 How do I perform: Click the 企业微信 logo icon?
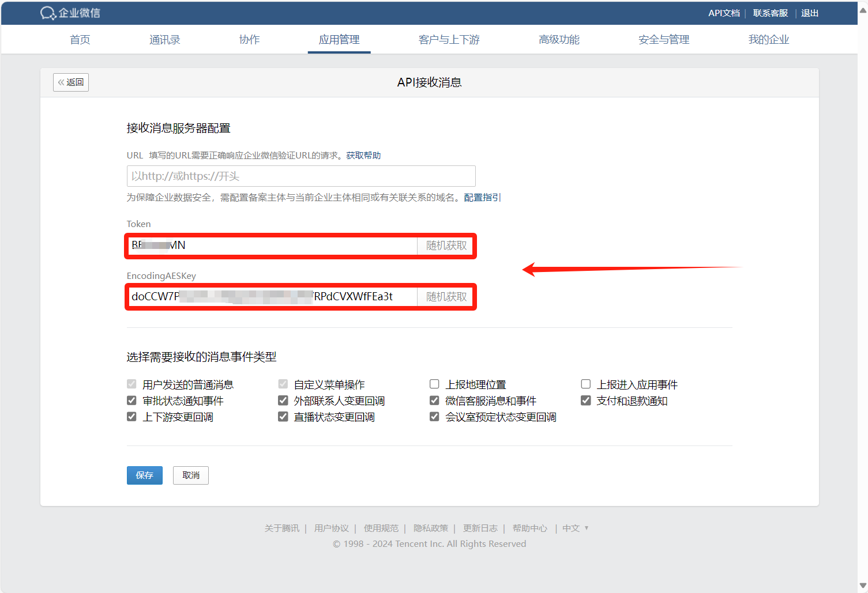click(x=48, y=13)
